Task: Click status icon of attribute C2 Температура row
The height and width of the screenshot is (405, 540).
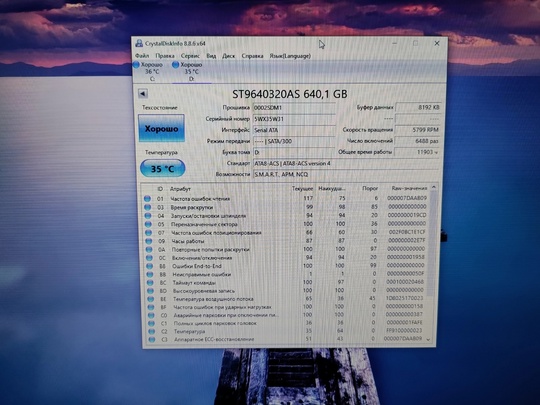Action: 152,331
